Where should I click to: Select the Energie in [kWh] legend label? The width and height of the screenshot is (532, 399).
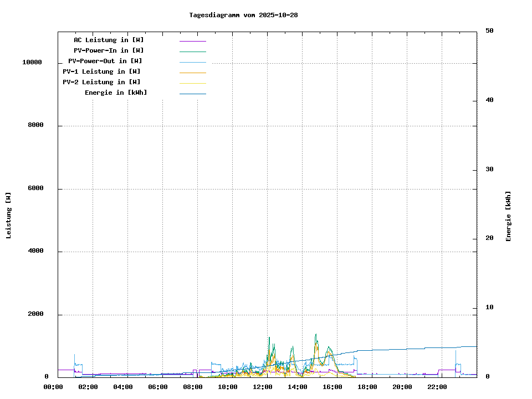click(x=116, y=93)
